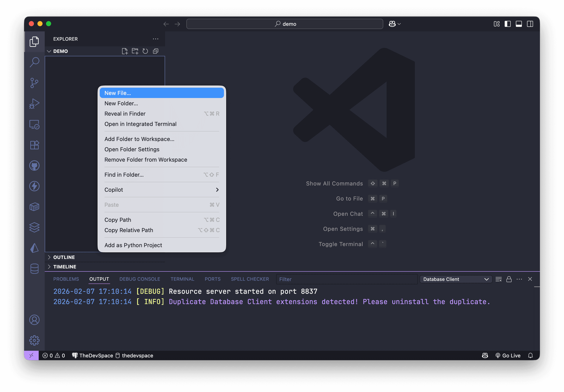Click the Refresh Explorer icon

pyautogui.click(x=145, y=51)
